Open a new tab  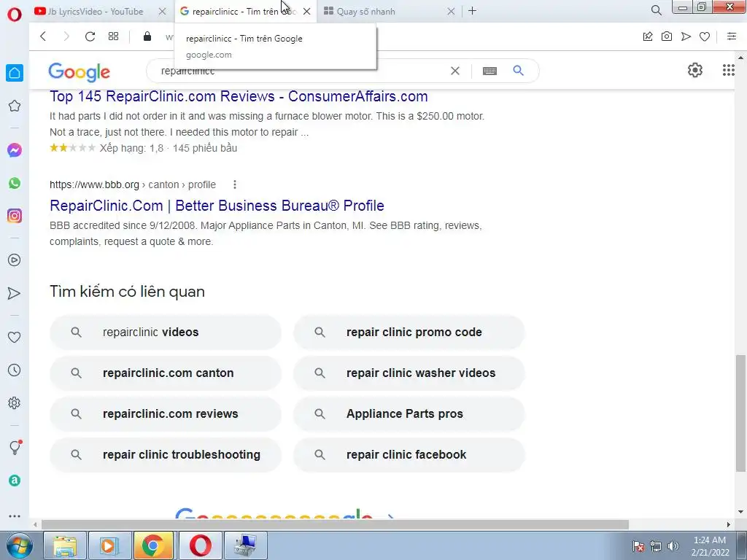coord(472,10)
